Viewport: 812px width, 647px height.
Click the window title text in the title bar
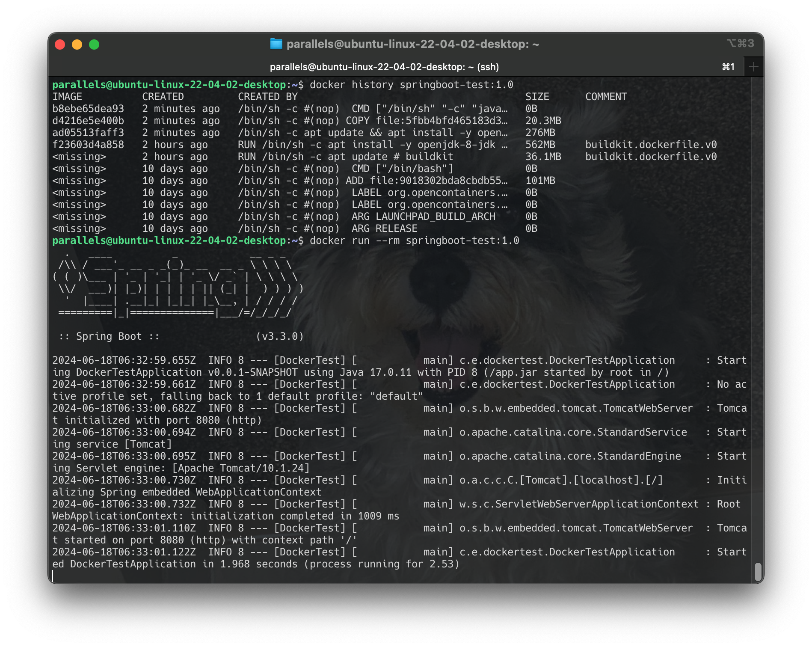click(x=412, y=44)
